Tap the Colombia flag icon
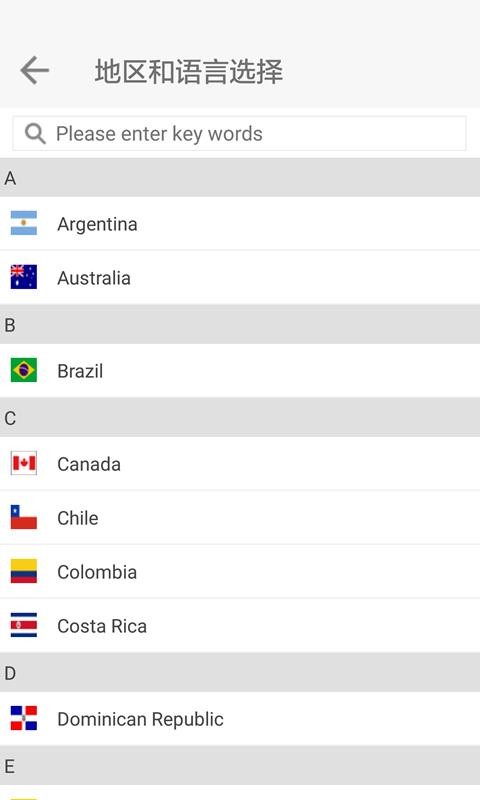The height and width of the screenshot is (800, 480). click(x=23, y=571)
